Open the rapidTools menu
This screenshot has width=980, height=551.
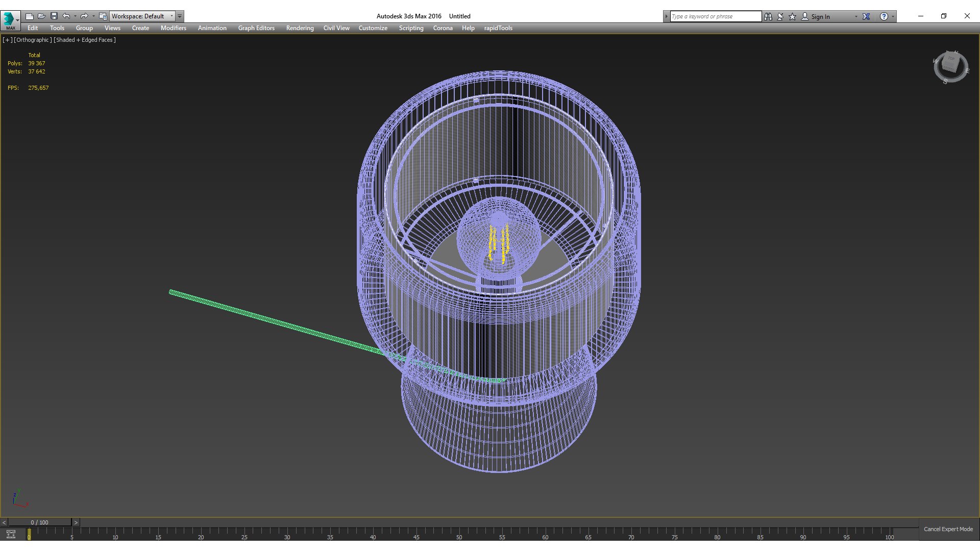coord(498,28)
